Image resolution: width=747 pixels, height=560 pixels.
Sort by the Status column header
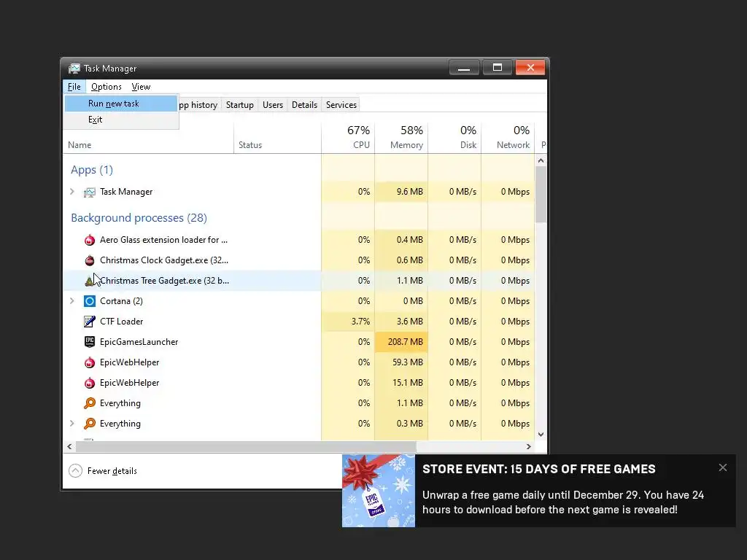(x=277, y=145)
